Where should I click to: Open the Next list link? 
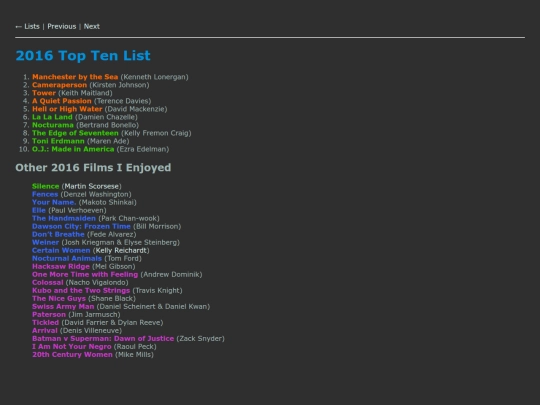point(92,27)
